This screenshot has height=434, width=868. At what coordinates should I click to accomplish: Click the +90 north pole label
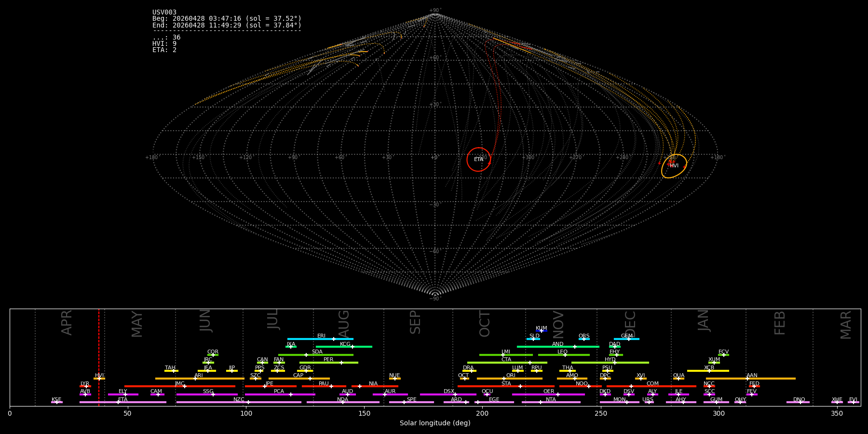[434, 11]
